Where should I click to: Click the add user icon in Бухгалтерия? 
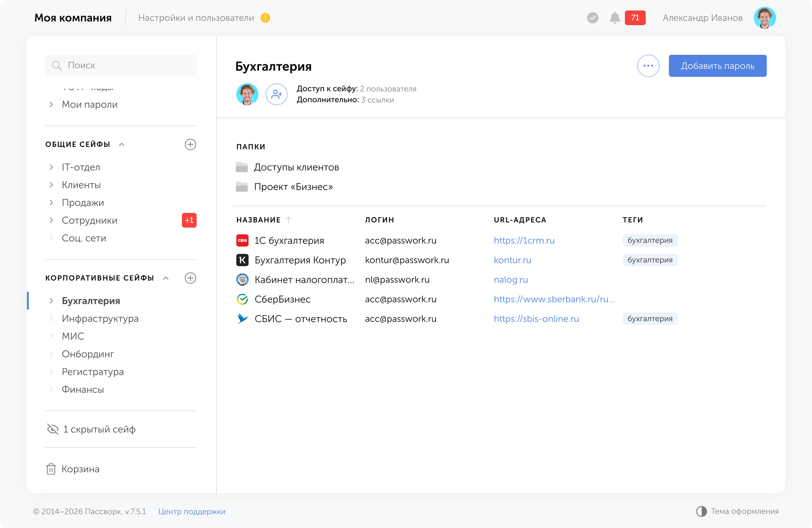276,94
